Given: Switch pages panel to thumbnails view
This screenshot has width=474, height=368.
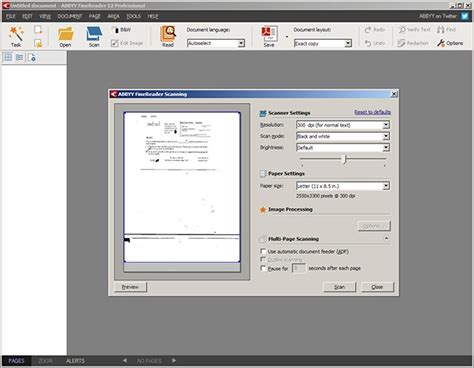Looking at the screenshot, I should (8, 57).
